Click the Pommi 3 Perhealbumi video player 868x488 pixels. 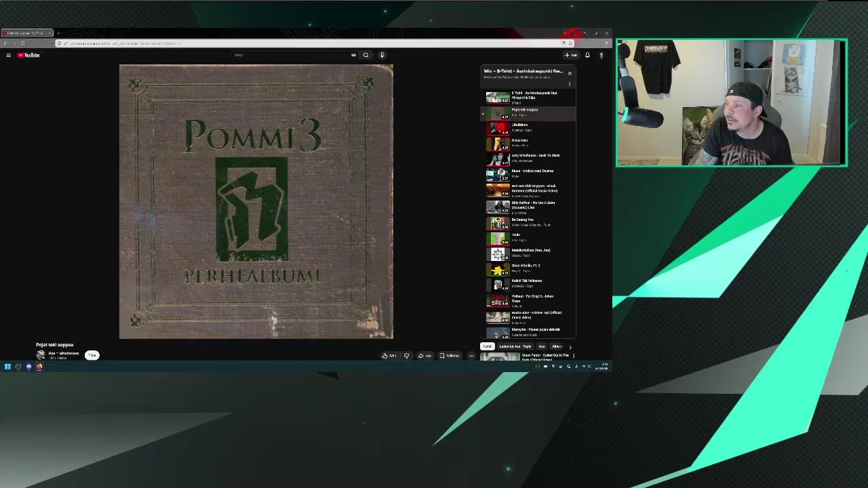point(256,201)
